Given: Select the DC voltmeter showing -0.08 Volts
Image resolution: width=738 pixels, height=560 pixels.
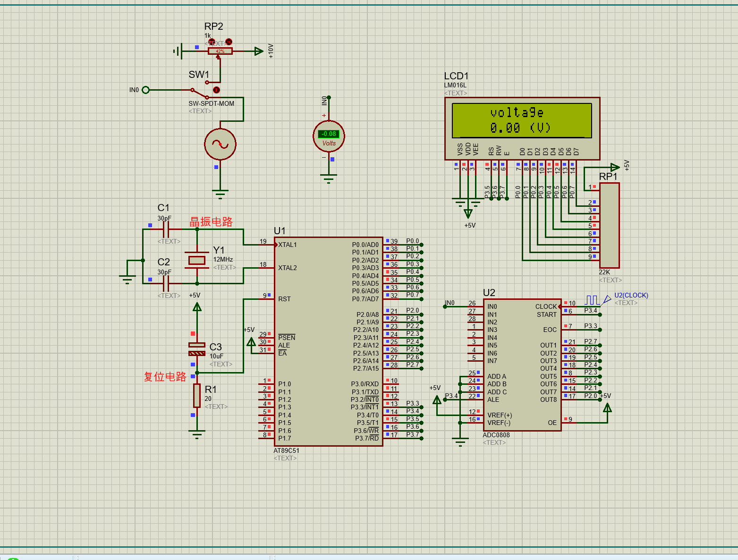Looking at the screenshot, I should (329, 136).
